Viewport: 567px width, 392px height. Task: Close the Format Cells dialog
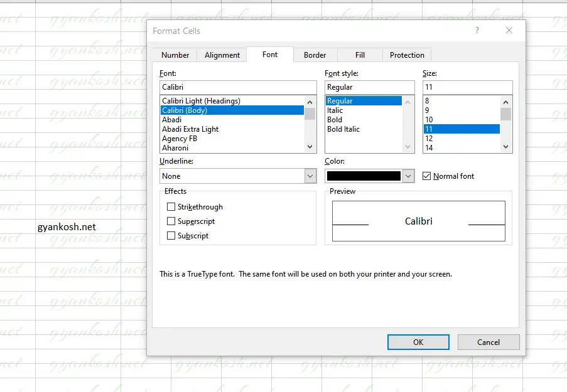pyautogui.click(x=509, y=30)
